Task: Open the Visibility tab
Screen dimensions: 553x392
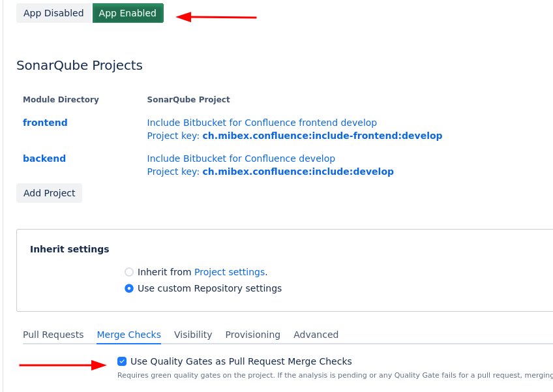Action: [193, 335]
